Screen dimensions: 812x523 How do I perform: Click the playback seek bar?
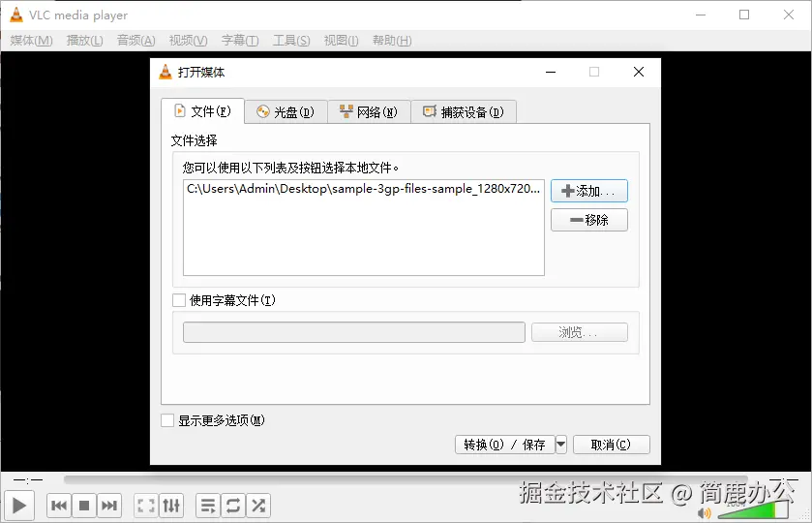(406, 479)
